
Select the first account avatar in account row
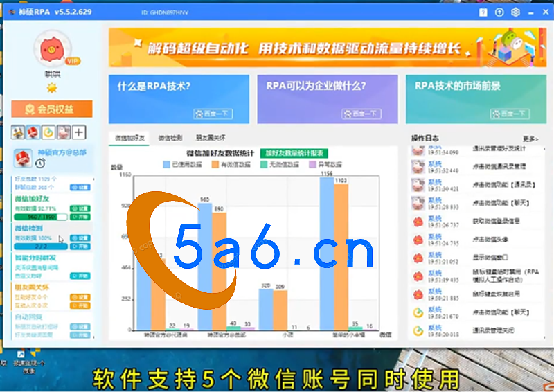(19, 132)
